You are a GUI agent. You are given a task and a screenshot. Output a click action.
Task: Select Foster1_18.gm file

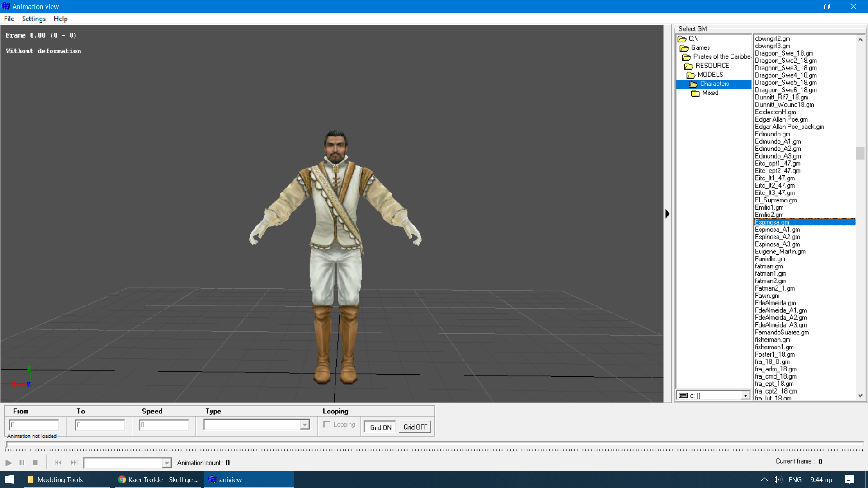(775, 355)
